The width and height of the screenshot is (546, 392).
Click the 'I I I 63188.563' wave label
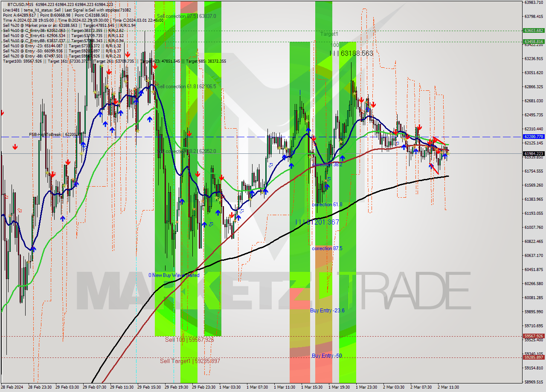[x=351, y=53]
